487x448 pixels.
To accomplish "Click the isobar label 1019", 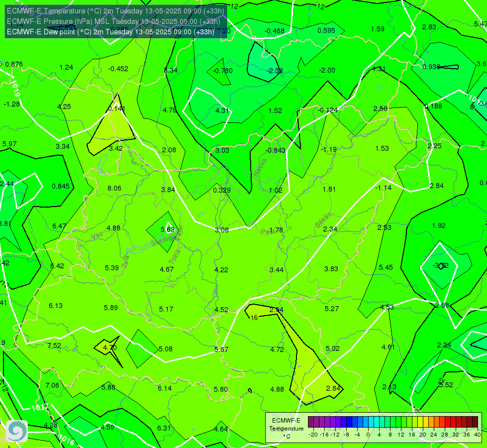I will point(15,89).
